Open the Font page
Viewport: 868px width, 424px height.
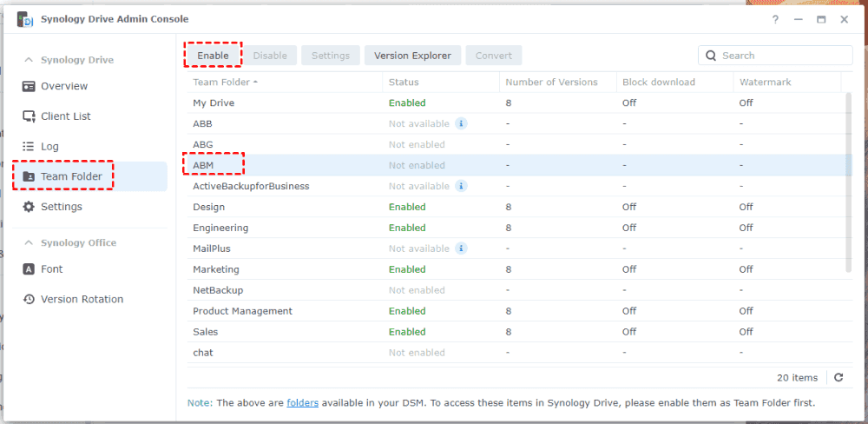point(89,269)
